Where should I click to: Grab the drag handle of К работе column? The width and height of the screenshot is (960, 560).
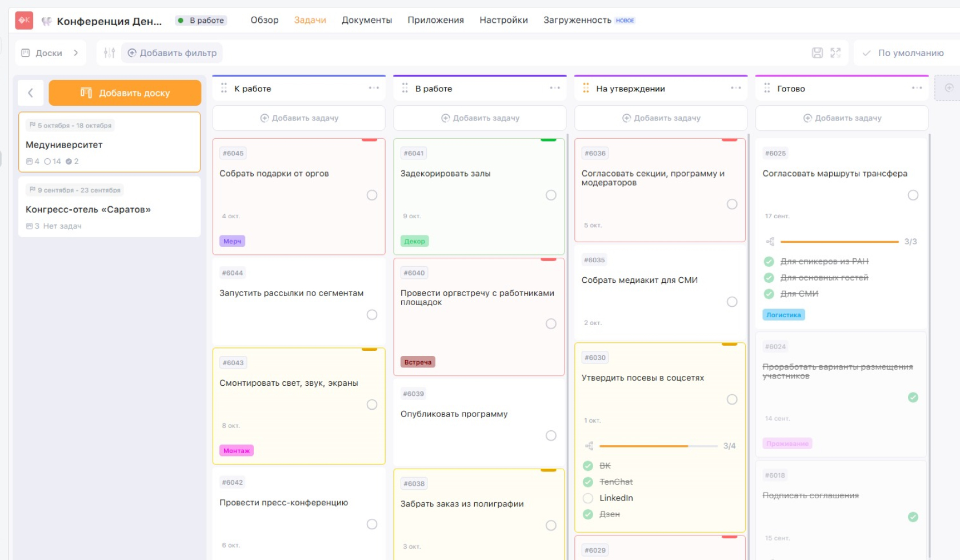coord(224,88)
